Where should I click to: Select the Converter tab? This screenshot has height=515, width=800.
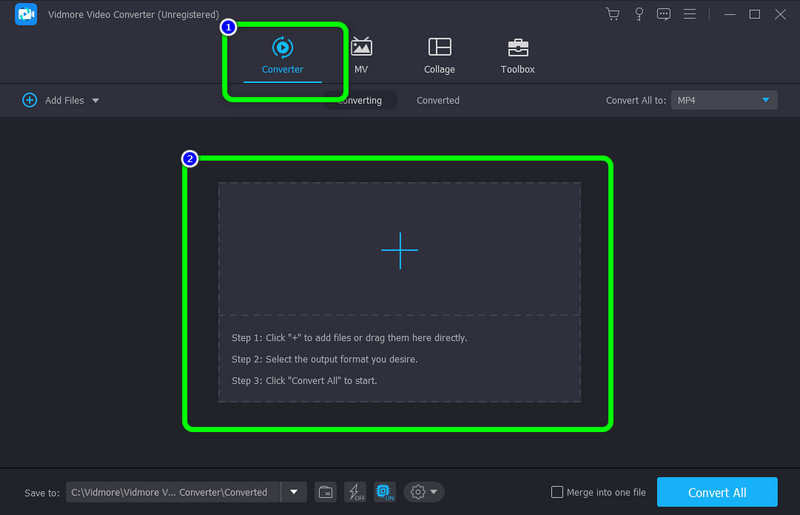click(x=282, y=56)
